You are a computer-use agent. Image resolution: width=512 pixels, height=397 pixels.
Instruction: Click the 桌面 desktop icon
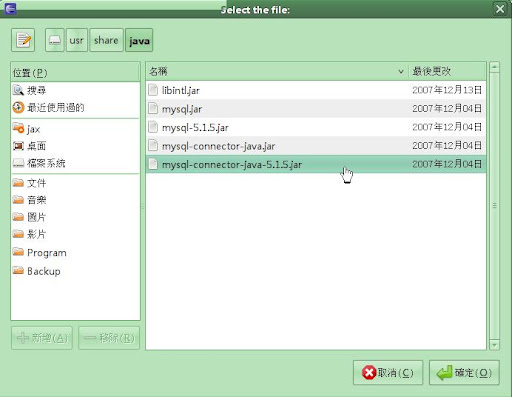click(18, 146)
